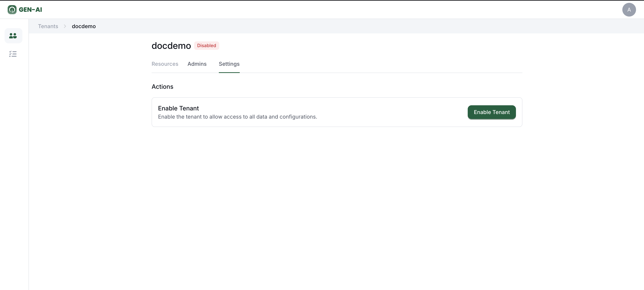
Task: Click the enable tenant description text
Action: (x=237, y=117)
